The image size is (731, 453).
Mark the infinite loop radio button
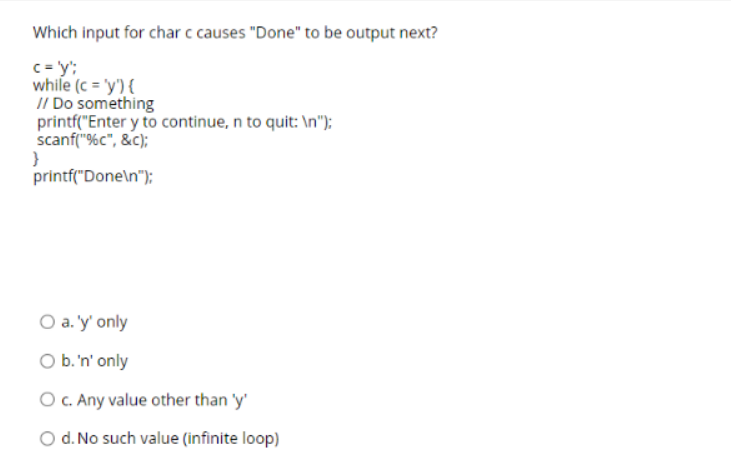47,438
